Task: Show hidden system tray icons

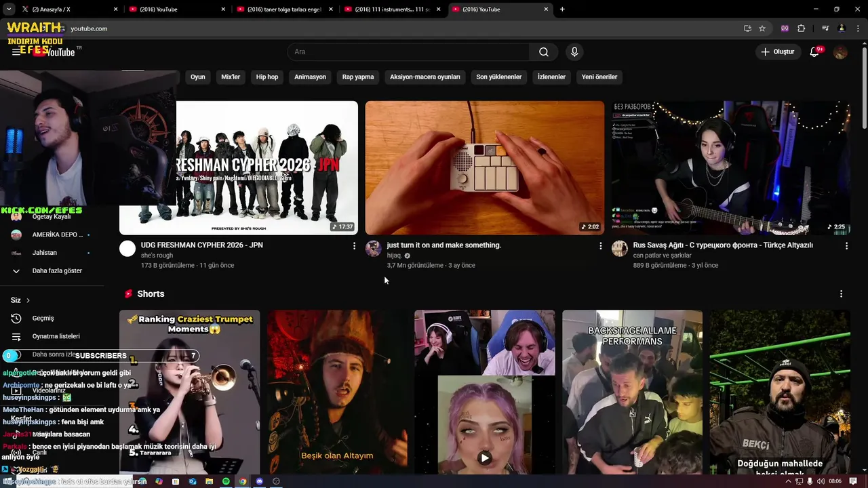Action: click(x=788, y=481)
